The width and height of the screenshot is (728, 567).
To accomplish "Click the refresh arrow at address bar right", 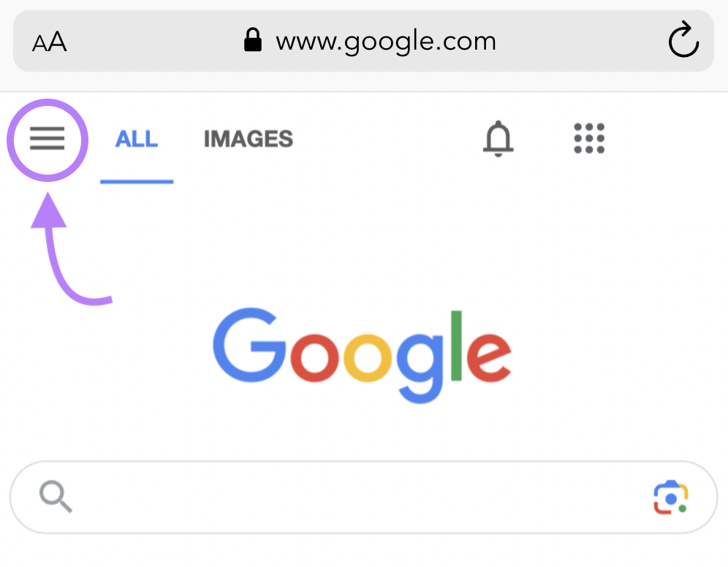I will 683,41.
